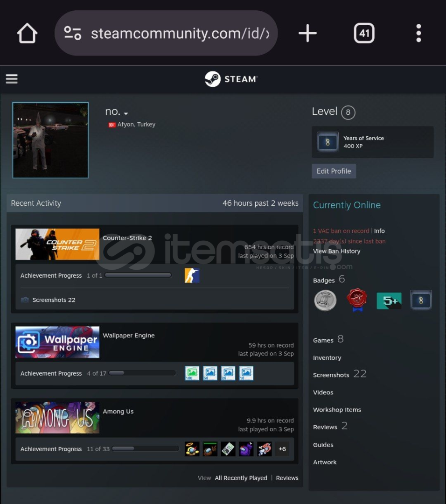Screen dimensions: 446x504
Task: Show the +6 more Among Us achievements
Action: tap(282, 449)
